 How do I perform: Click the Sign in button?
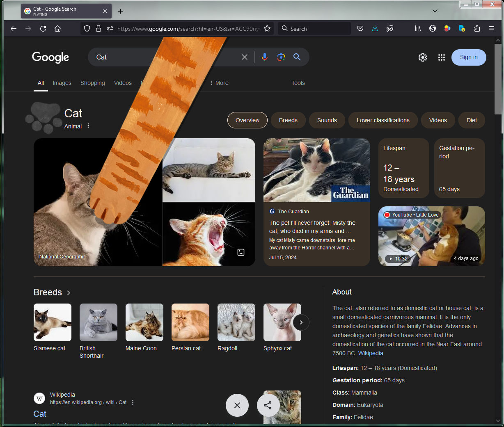469,57
